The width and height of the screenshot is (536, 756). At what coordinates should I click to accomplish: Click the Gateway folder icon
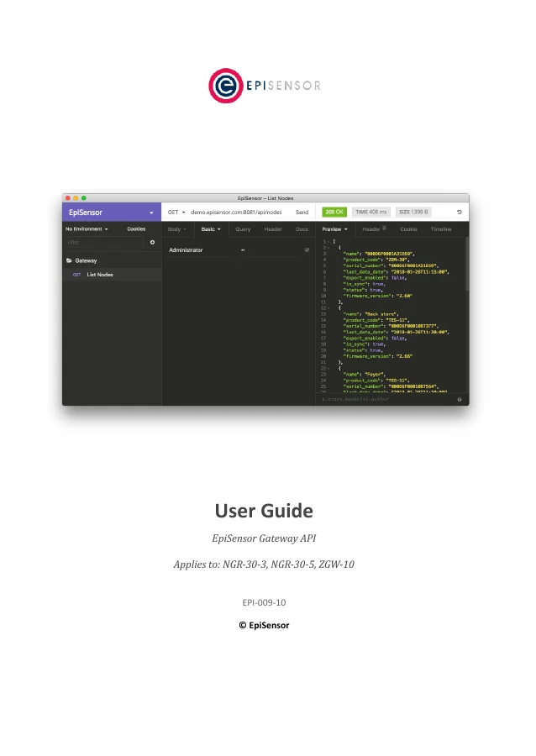click(x=69, y=261)
